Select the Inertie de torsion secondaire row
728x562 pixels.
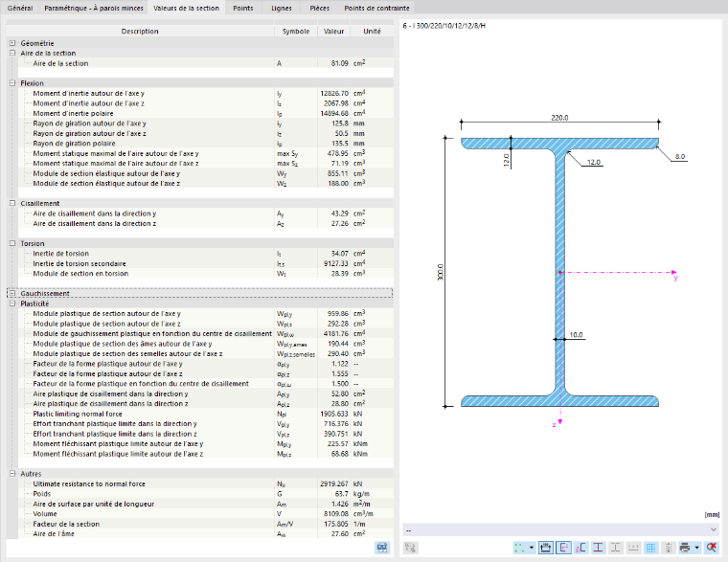206,263
